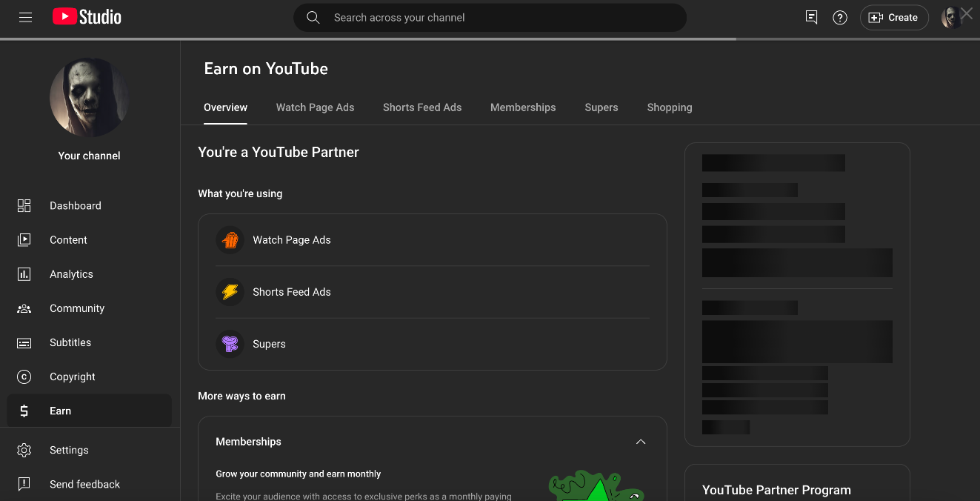Click the Copyright circle-C icon

coord(24,376)
